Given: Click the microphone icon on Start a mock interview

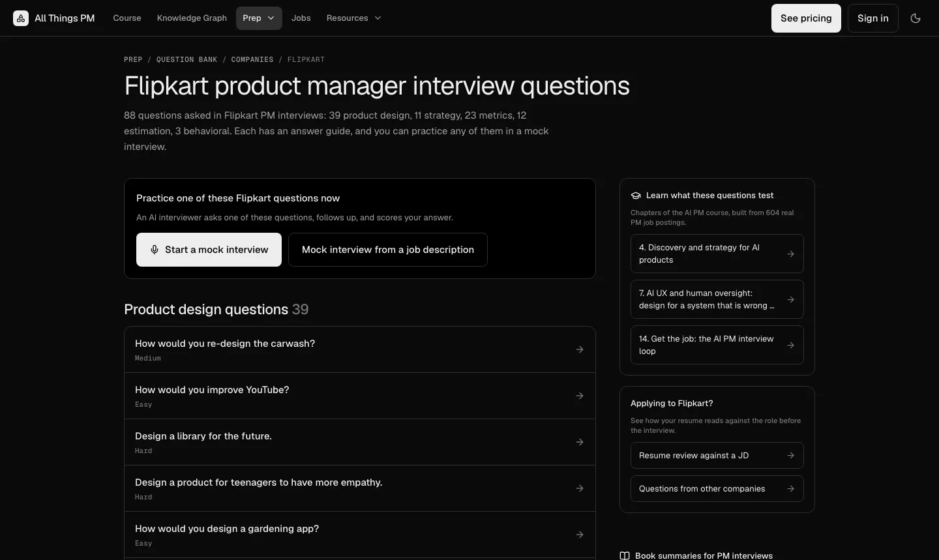Looking at the screenshot, I should tap(155, 250).
